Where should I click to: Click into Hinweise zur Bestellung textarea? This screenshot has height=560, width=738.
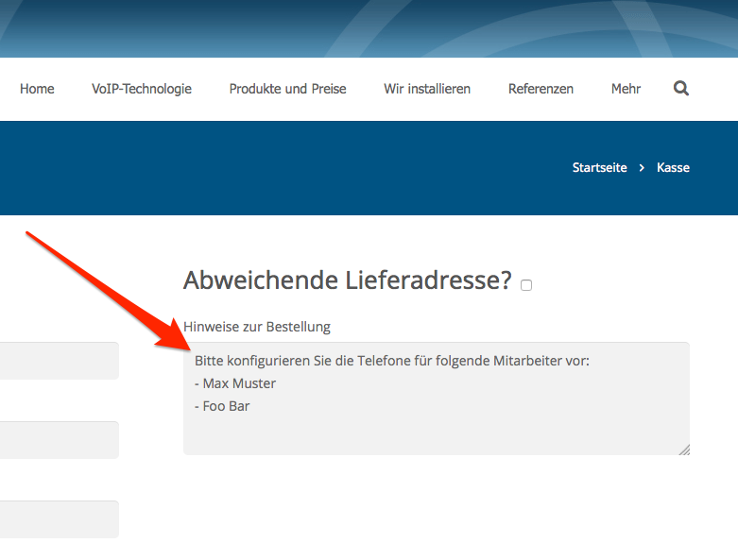[437, 399]
